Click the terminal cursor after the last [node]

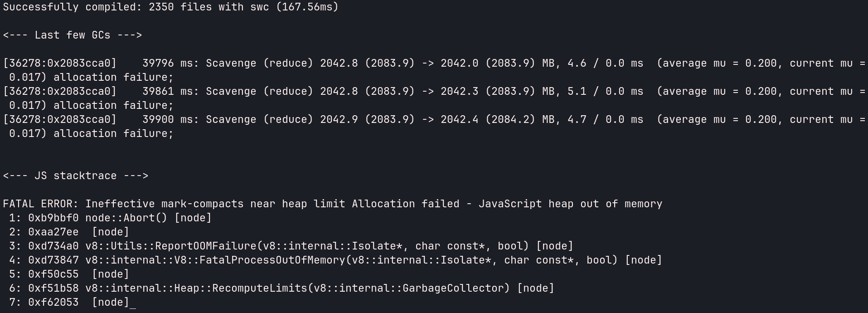click(133, 303)
